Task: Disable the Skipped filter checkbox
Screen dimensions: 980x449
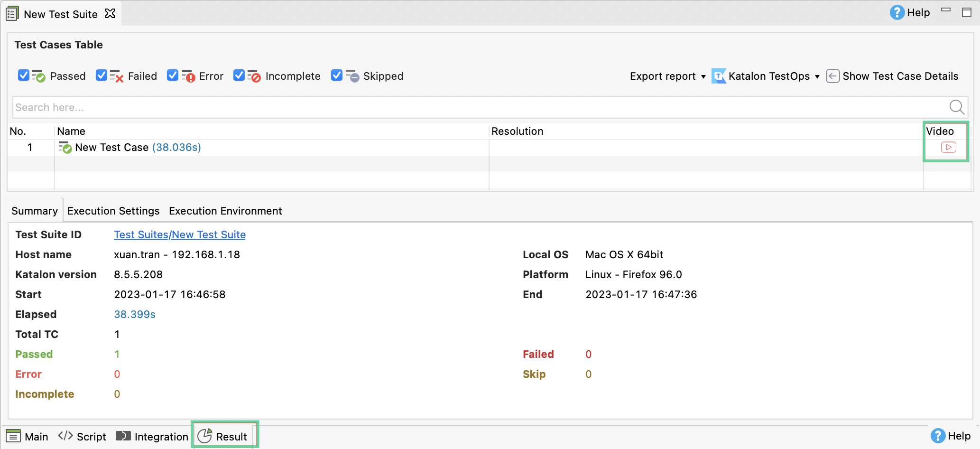Action: pyautogui.click(x=337, y=75)
